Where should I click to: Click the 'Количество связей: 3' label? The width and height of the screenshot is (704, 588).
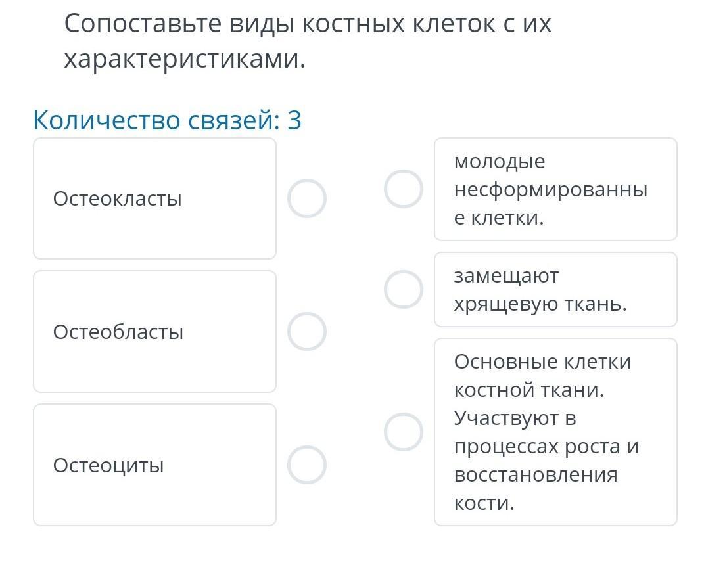168,120
